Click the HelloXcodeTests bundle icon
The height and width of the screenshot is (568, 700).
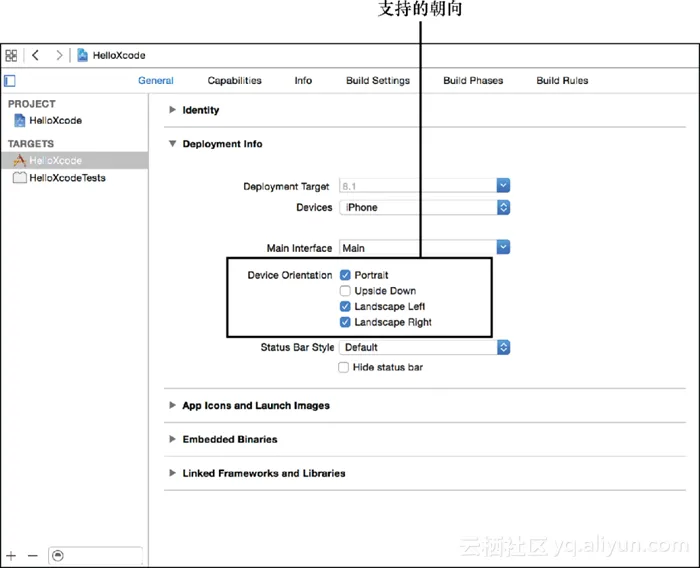pyautogui.click(x=19, y=177)
